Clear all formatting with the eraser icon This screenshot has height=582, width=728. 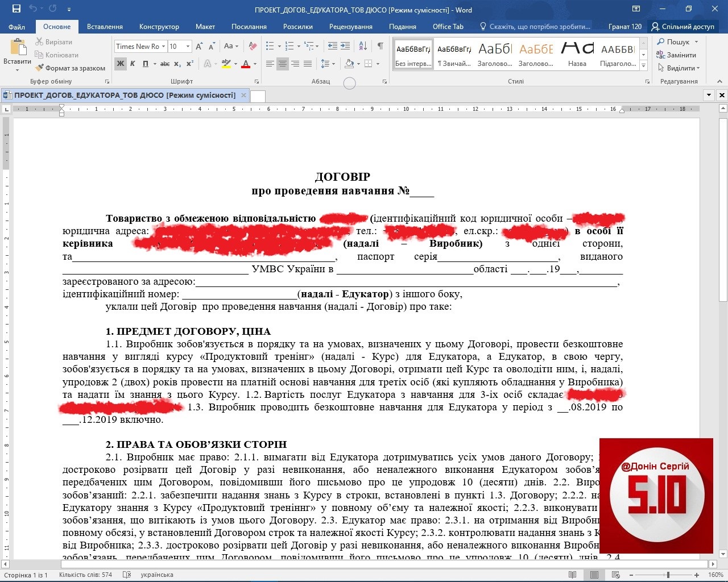pyautogui.click(x=253, y=47)
